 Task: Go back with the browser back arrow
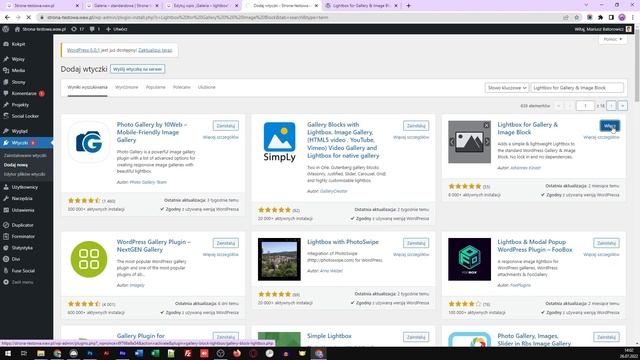[7, 18]
